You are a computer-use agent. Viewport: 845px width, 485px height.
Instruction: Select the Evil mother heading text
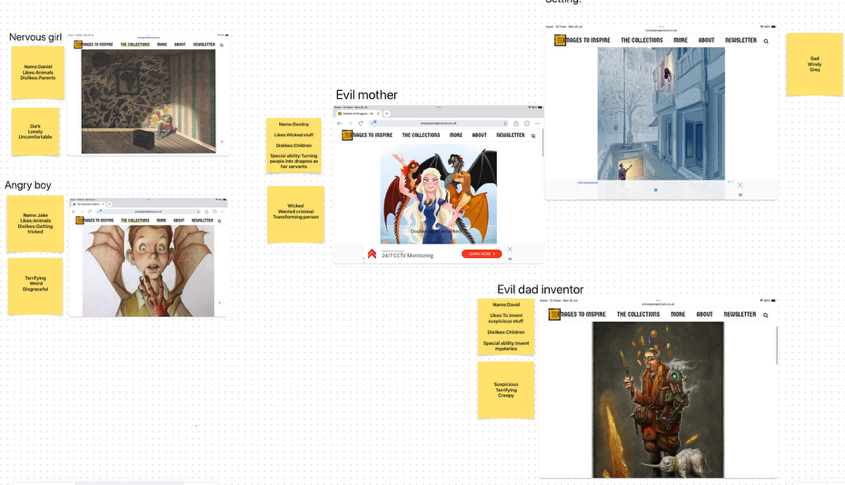366,95
